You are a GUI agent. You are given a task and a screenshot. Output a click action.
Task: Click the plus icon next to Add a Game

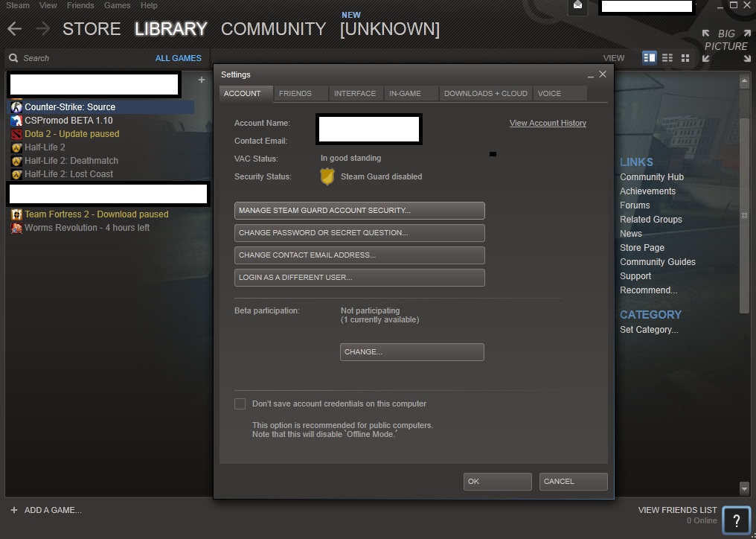tap(14, 510)
